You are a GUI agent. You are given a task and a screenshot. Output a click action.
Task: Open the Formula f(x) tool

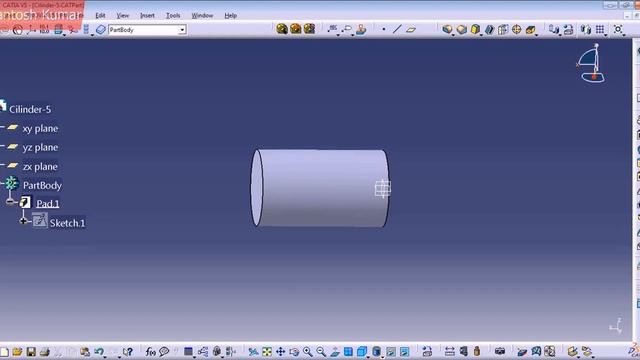[150, 351]
